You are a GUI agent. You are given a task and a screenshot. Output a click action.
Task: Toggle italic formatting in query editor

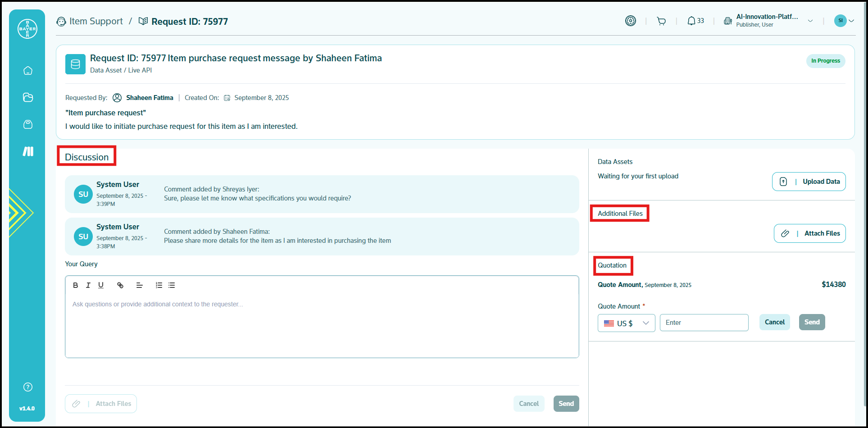point(88,285)
